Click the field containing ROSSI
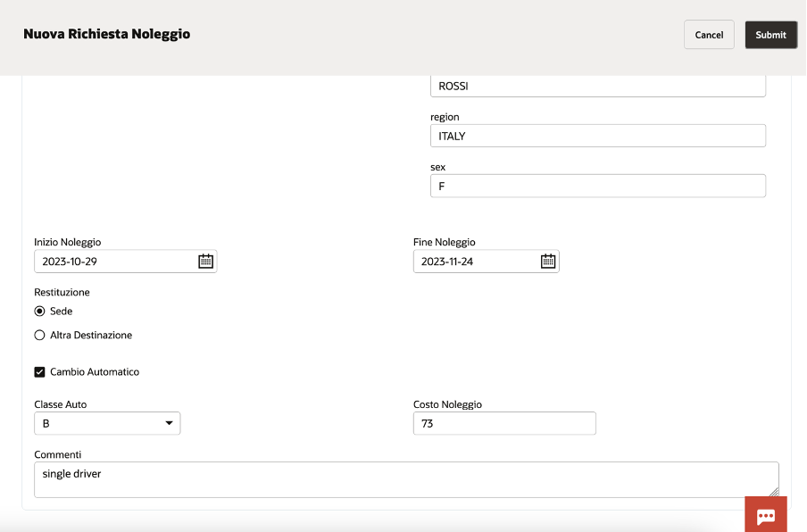 tap(597, 87)
